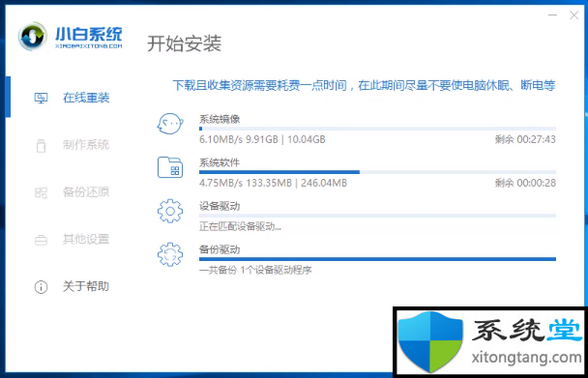Screen dimensions: 588x378
Task: Open the 在线重装 menu item
Action: (x=86, y=98)
